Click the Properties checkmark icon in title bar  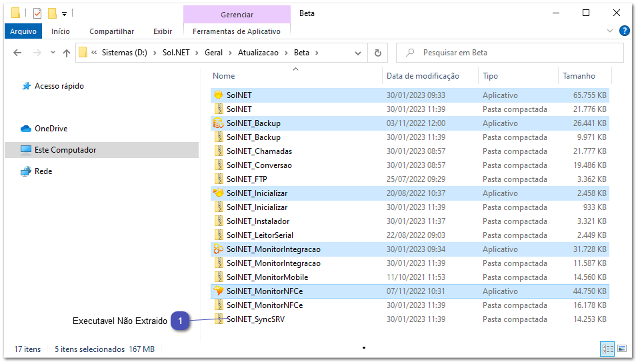coord(37,13)
